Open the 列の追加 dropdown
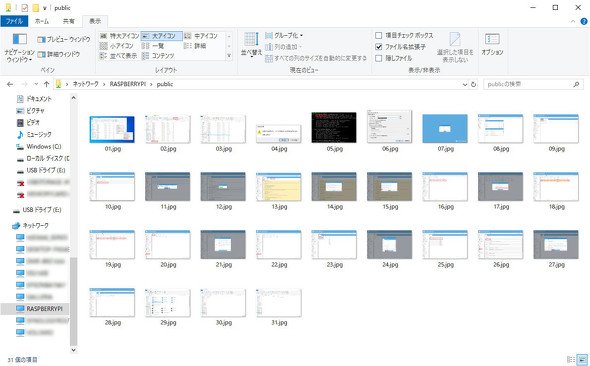Viewport: 590px width, 366px height. [x=283, y=47]
